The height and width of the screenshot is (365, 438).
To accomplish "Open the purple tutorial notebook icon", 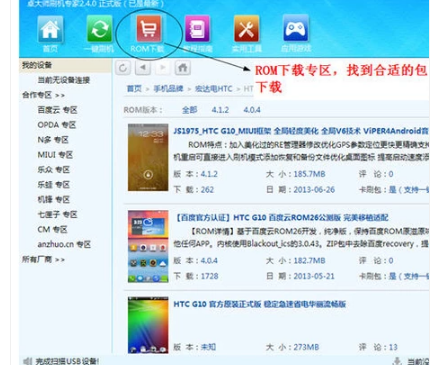I will coord(197,29).
